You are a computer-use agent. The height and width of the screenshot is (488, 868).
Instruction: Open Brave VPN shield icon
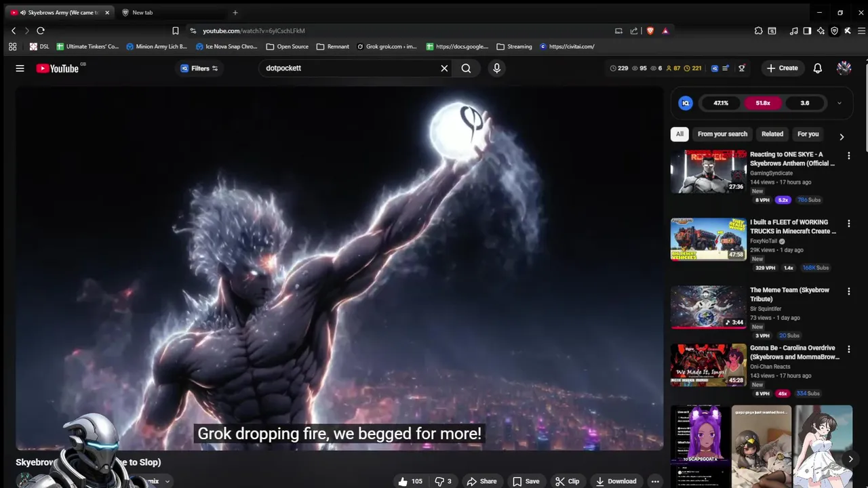point(834,30)
